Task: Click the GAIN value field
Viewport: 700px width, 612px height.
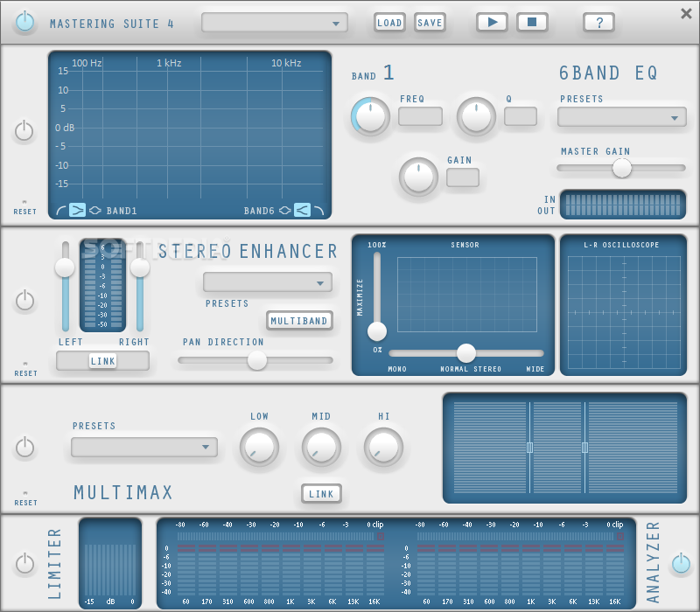Action: click(x=463, y=177)
